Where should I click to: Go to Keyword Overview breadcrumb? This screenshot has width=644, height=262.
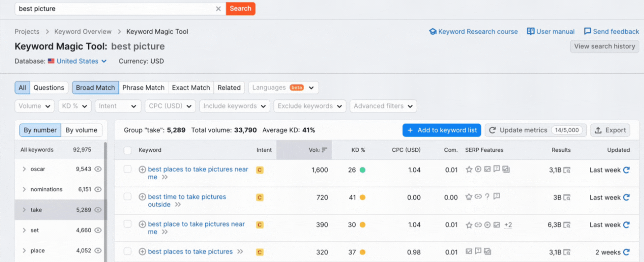pos(83,32)
